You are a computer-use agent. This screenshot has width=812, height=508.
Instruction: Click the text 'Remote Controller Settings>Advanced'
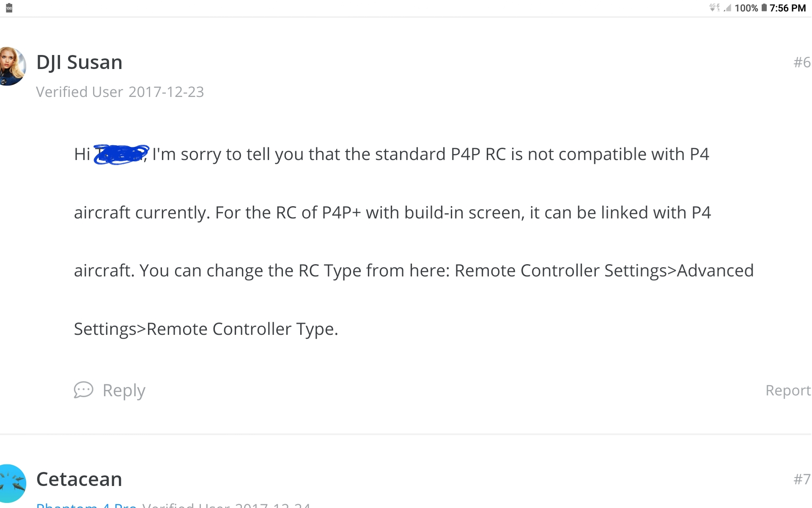(x=604, y=271)
